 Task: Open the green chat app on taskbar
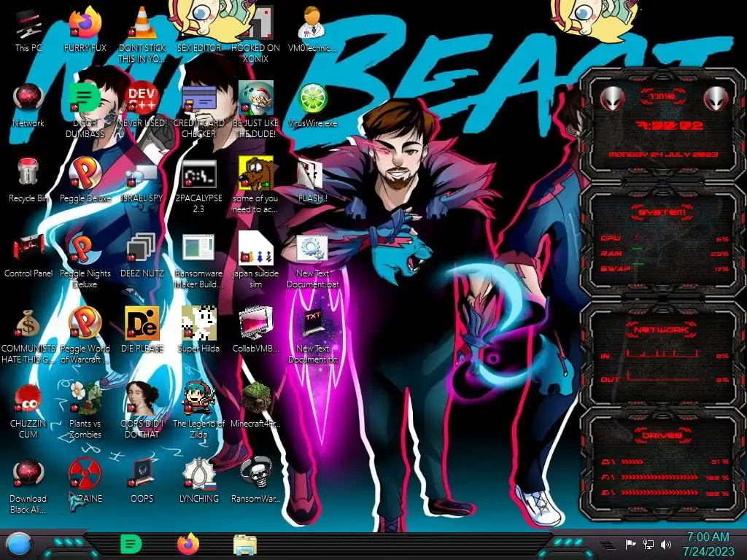[131, 544]
